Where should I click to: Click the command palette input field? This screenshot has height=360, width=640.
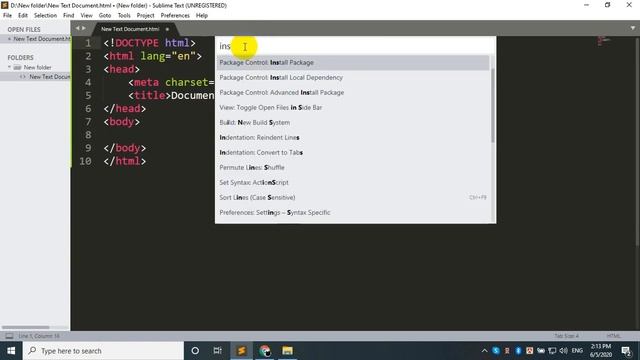pyautogui.click(x=355, y=46)
